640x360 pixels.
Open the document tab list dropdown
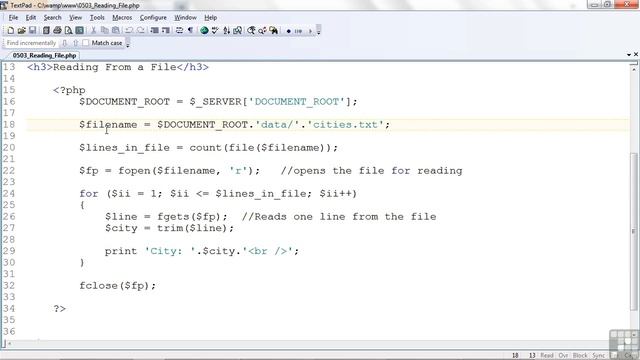click(x=629, y=54)
